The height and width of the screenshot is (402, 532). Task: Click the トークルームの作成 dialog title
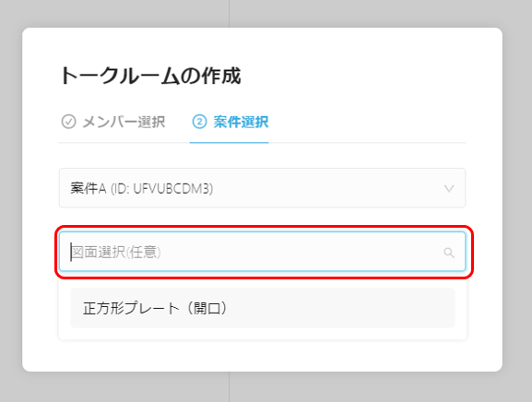150,76
